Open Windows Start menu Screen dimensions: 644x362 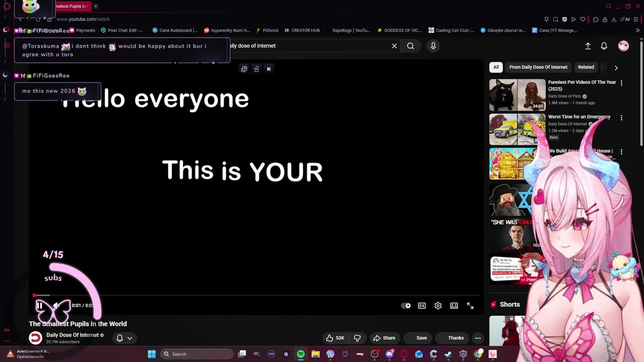point(151,354)
